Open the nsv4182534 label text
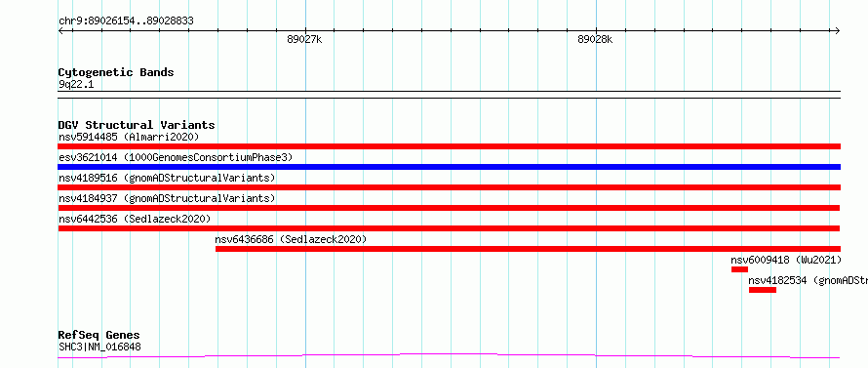Image resolution: width=868 pixels, height=368 pixels. (x=809, y=280)
